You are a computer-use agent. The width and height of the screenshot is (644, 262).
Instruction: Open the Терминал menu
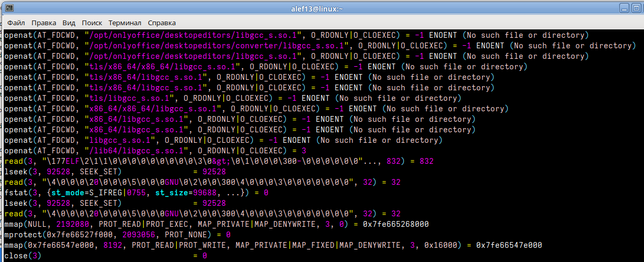(x=125, y=23)
